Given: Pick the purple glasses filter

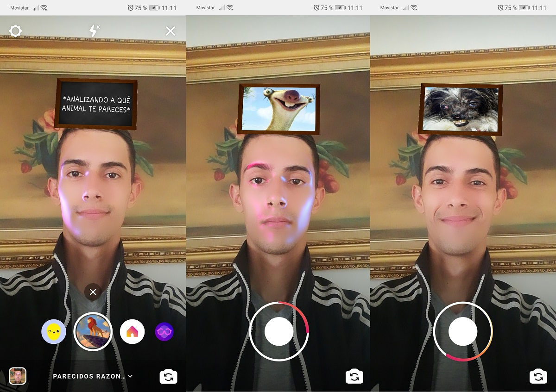Looking at the screenshot, I should pyautogui.click(x=164, y=332).
